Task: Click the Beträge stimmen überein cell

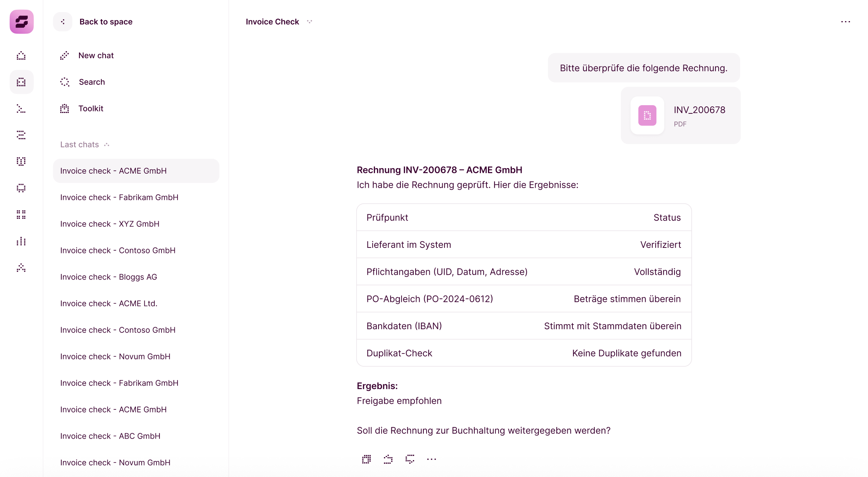Action: (x=627, y=299)
